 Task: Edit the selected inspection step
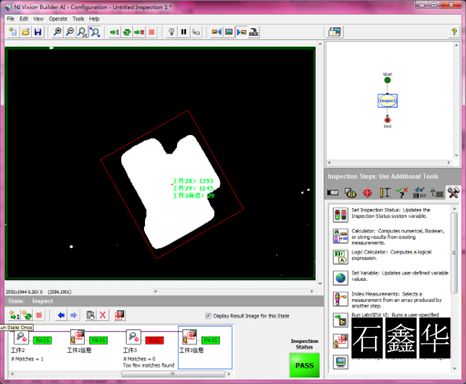(90, 315)
